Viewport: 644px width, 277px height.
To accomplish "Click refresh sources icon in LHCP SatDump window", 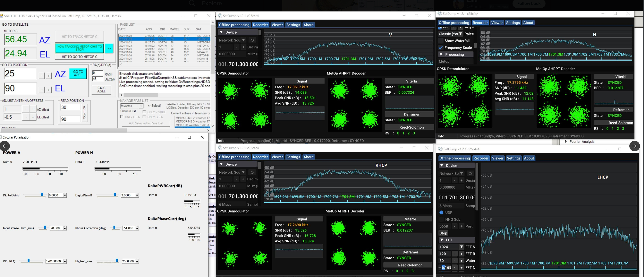I will click(470, 173).
